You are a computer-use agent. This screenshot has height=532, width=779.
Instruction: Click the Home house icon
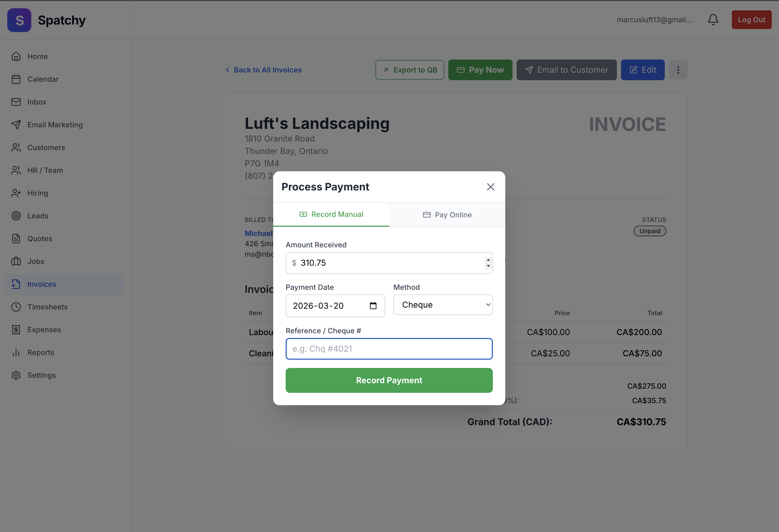point(16,56)
